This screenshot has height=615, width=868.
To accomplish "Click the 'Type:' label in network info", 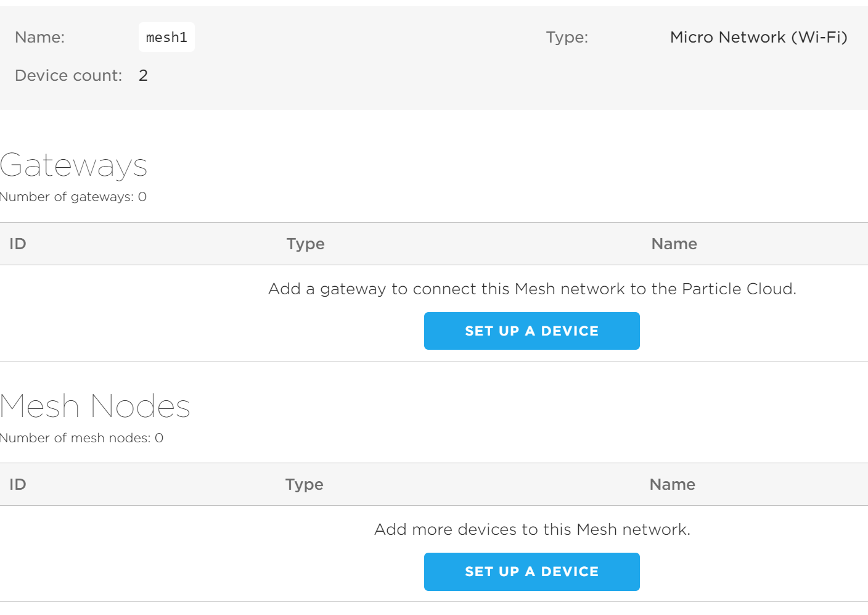I will coord(567,38).
